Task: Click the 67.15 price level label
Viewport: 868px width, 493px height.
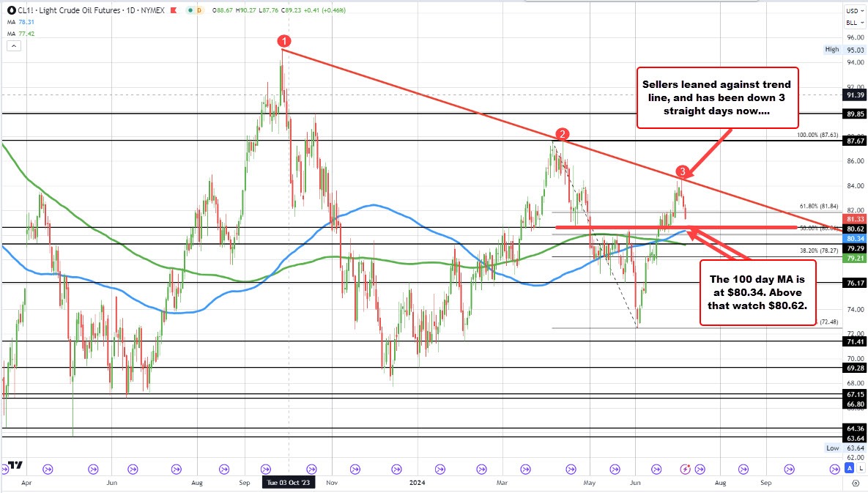Action: pos(856,395)
